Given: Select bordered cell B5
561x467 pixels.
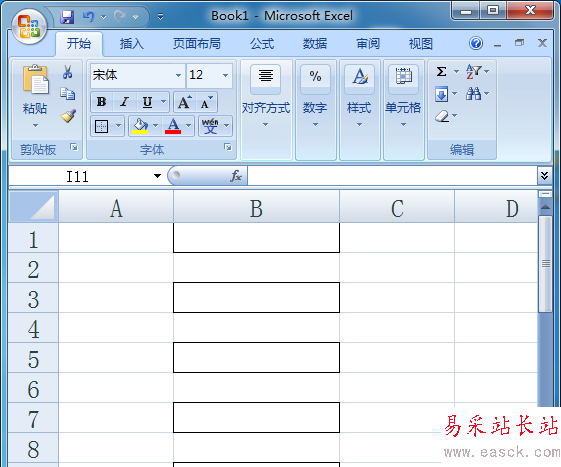Looking at the screenshot, I should coord(256,357).
